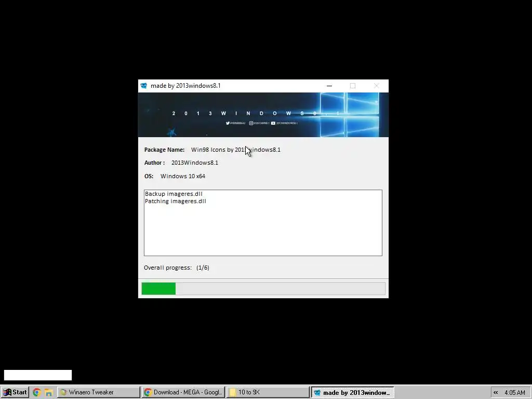Open the 10 to 9X folder taskbar button
This screenshot has width=532, height=399.
(x=268, y=392)
